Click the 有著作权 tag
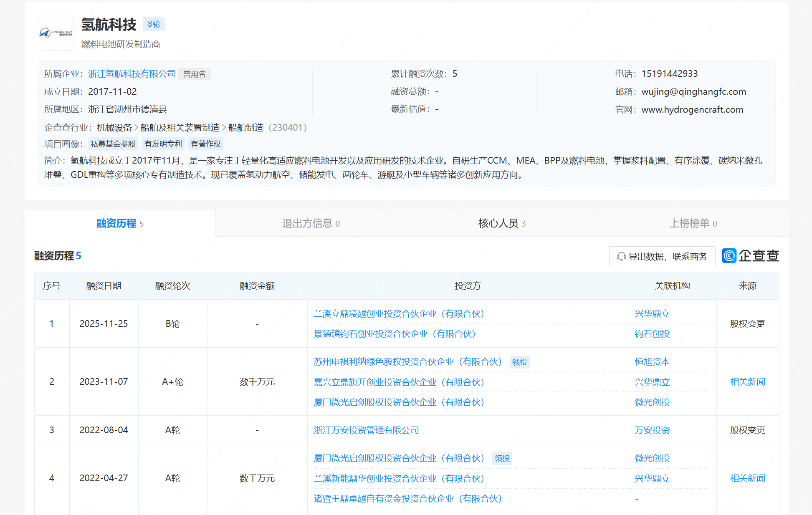This screenshot has height=515, width=812. click(x=206, y=143)
